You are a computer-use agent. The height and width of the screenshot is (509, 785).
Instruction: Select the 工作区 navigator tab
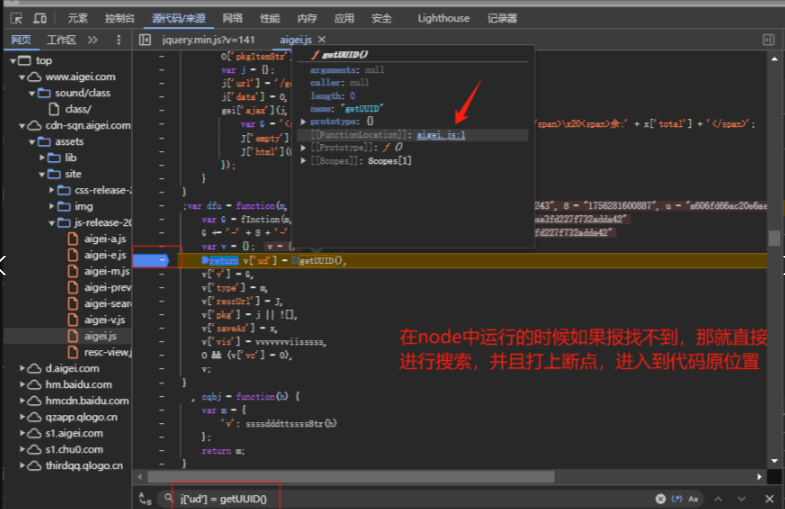coord(61,40)
